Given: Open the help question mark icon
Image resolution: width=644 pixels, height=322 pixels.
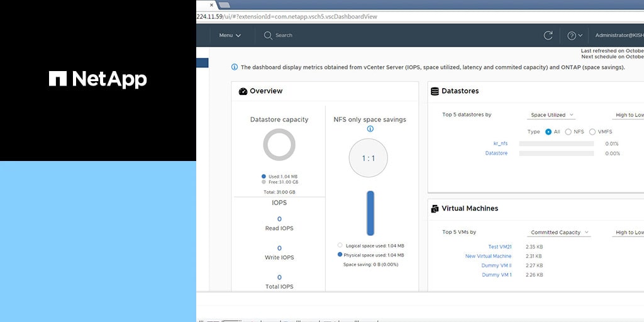Looking at the screenshot, I should tap(572, 36).
